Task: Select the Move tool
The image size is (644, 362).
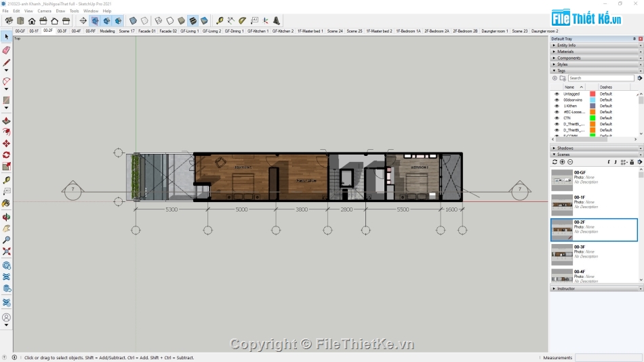Action: 6,144
